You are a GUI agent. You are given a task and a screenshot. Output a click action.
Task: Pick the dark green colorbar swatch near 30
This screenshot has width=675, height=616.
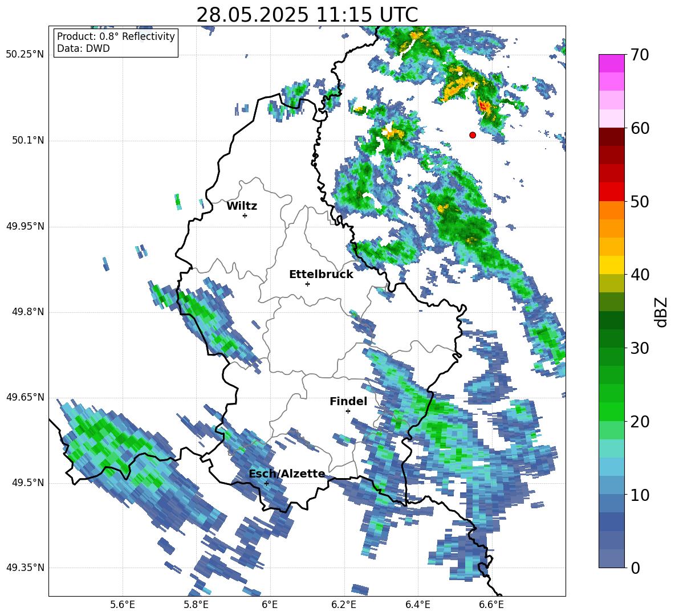611,338
